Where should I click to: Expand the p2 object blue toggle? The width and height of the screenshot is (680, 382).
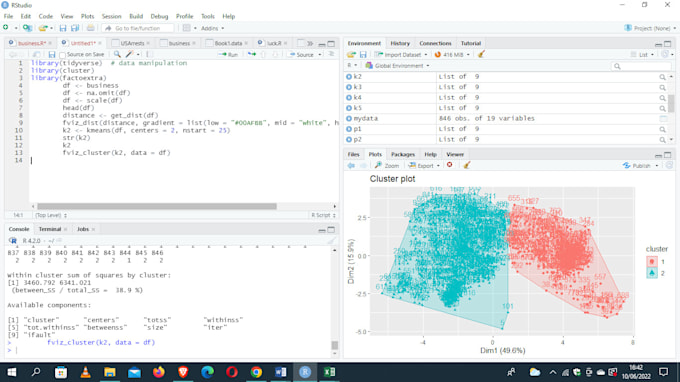(349, 140)
